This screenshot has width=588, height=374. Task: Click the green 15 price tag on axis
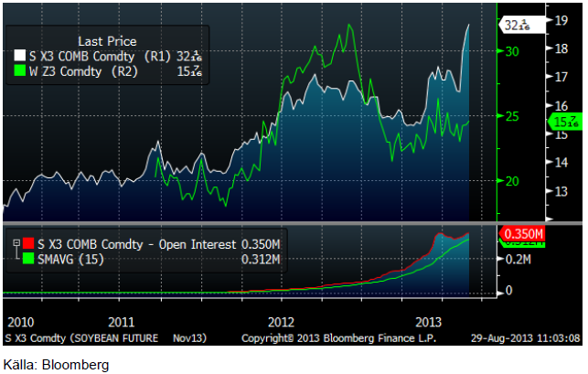(563, 122)
